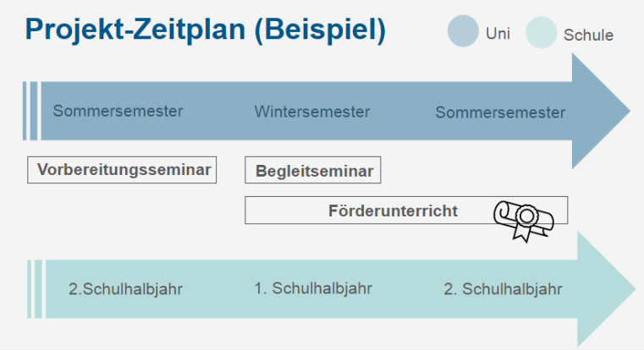Click the Uni legend text

pos(498,33)
